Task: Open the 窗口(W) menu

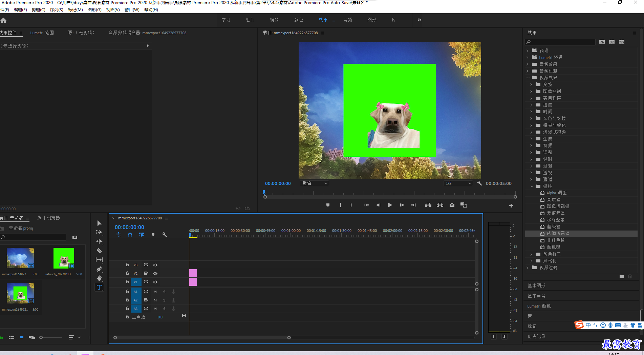Action: (x=132, y=9)
